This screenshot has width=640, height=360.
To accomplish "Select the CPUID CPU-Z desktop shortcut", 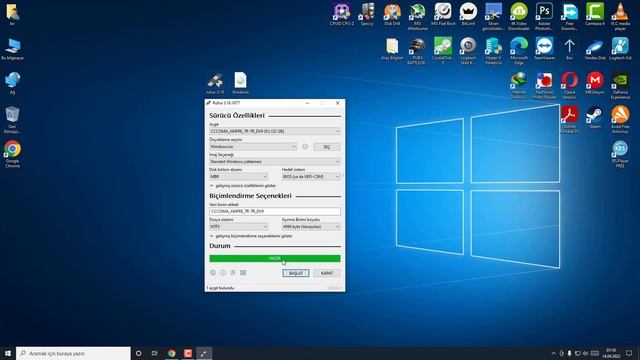I will (342, 15).
